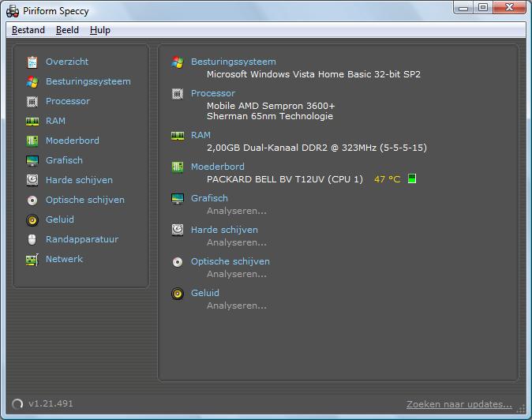This screenshot has width=532, height=420.
Task: Click the Geluid heading link in summary
Action: click(205, 293)
